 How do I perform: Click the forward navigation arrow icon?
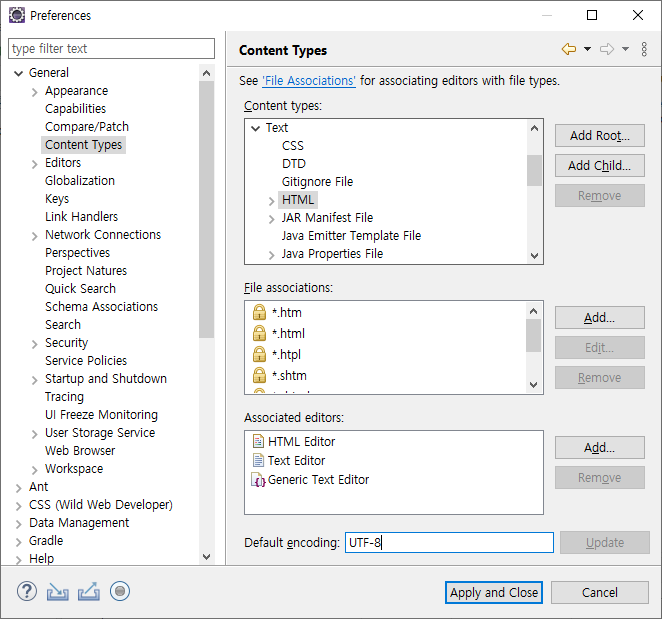coord(607,49)
